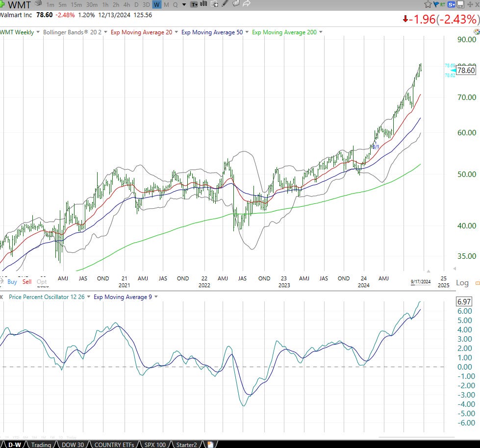Open the Trading tab
Image resolution: width=480 pixels, height=448 pixels.
tap(41, 445)
